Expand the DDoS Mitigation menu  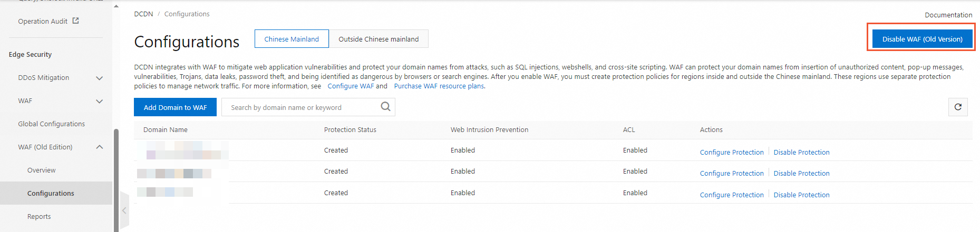click(99, 78)
